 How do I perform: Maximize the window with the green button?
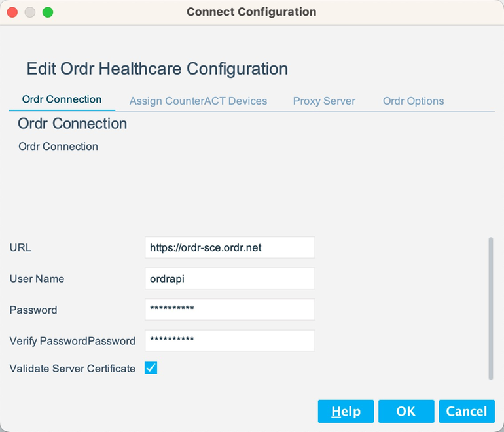click(48, 12)
